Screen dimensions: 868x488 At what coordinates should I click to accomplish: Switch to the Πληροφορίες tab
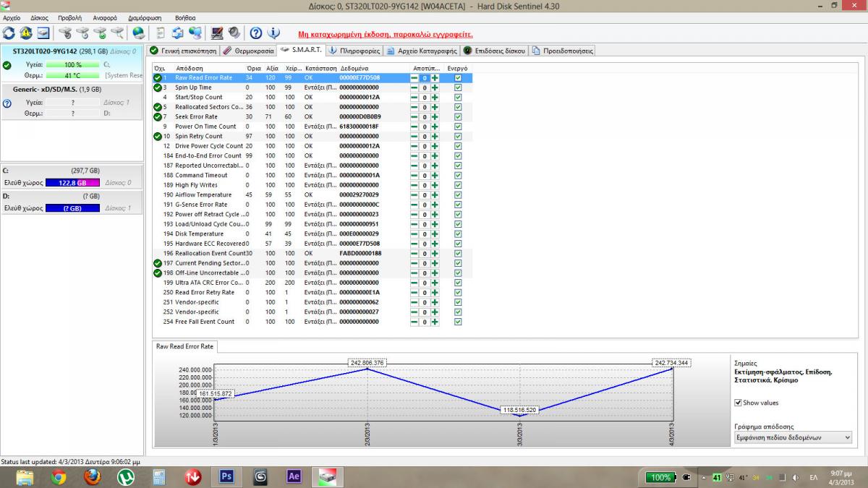tap(354, 51)
